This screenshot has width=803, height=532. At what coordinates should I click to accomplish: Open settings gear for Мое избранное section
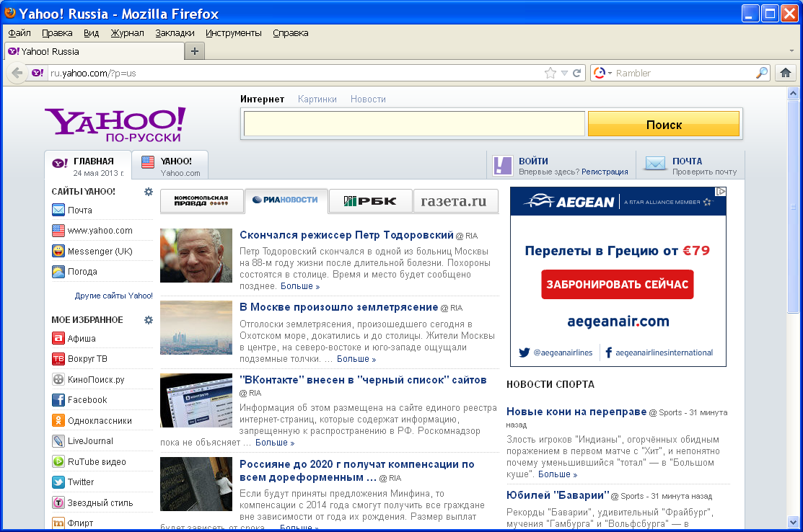pyautogui.click(x=149, y=320)
